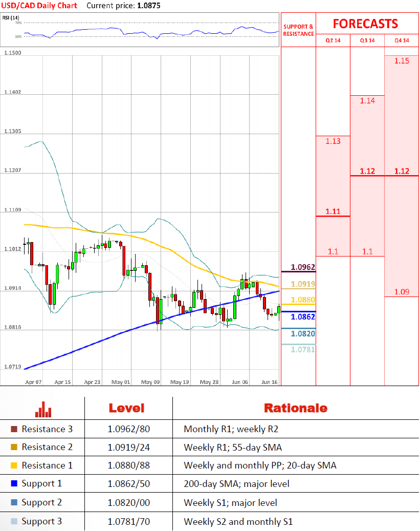The image size is (420, 531).
Task: Click the Support 2 steel-blue color square
Action: [14, 502]
